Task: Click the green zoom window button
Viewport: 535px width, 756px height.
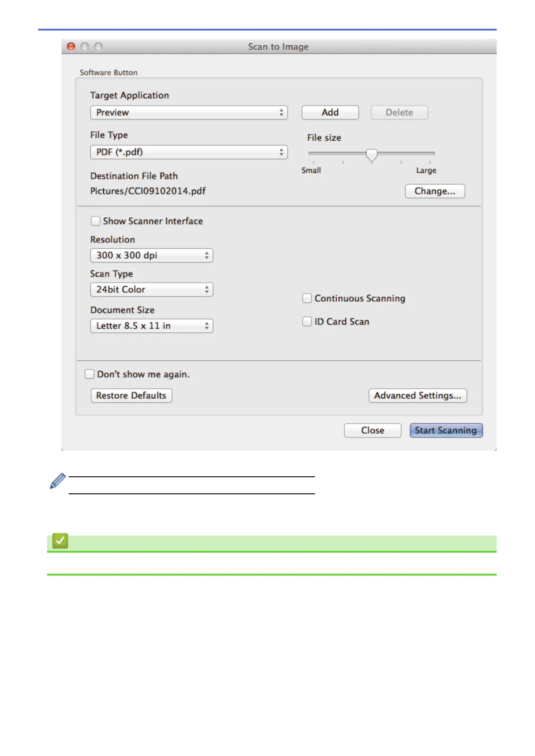Action: 98,46
